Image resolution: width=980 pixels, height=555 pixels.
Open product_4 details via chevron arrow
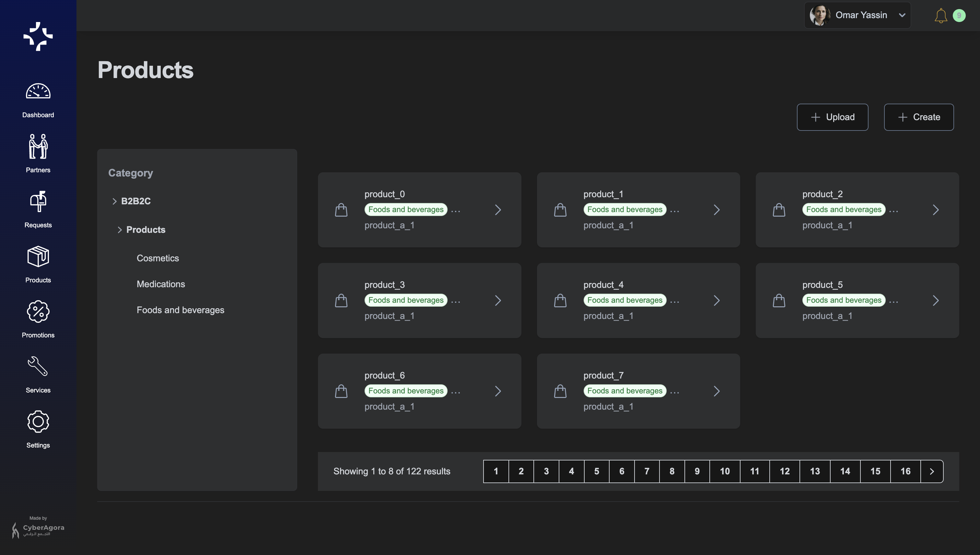point(717,300)
